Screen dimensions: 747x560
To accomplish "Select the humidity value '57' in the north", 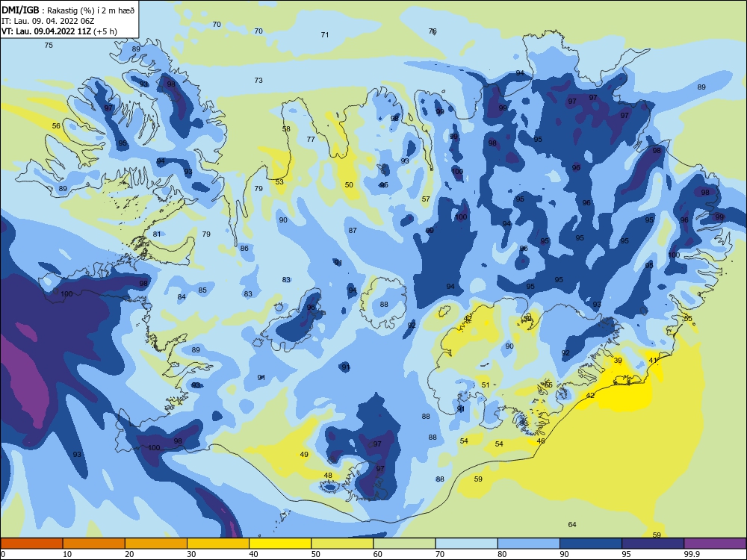I will tap(426, 199).
